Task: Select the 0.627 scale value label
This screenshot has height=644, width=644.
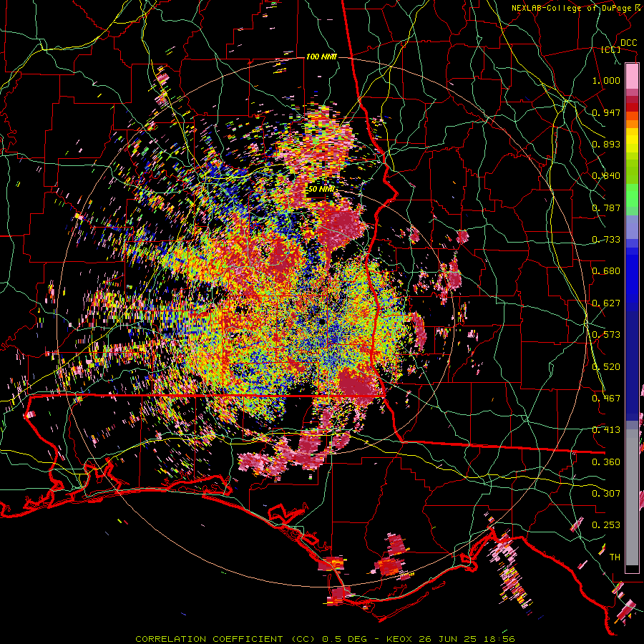Action: (x=606, y=303)
